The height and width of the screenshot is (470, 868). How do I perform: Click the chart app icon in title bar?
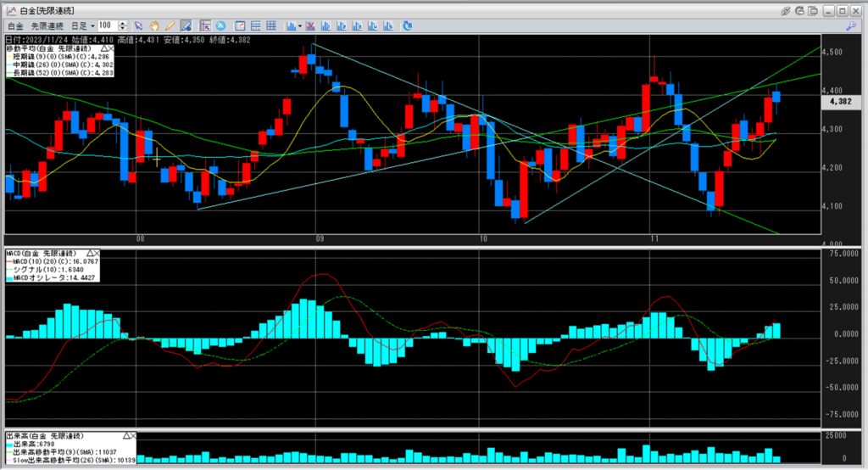pyautogui.click(x=11, y=10)
